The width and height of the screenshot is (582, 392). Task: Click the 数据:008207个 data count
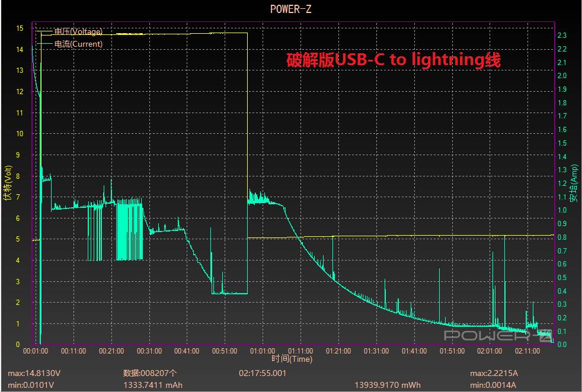pos(151,373)
